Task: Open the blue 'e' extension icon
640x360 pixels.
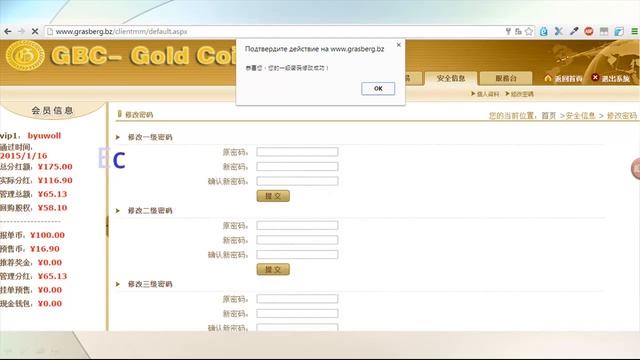Action: pyautogui.click(x=544, y=31)
